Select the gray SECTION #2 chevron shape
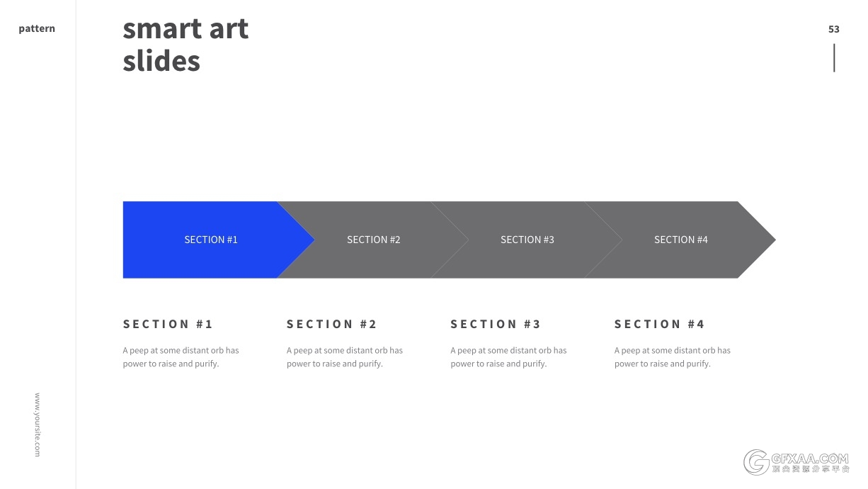Image resolution: width=868 pixels, height=489 pixels. (374, 240)
